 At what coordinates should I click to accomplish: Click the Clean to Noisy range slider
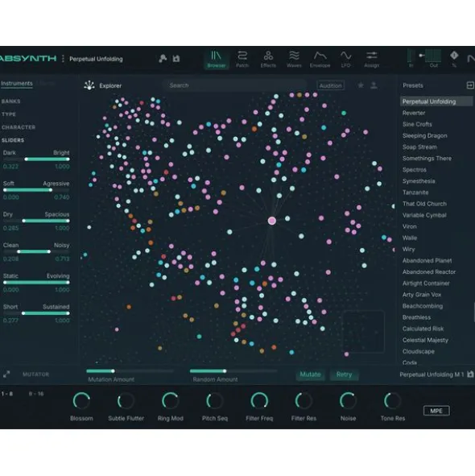point(36,251)
